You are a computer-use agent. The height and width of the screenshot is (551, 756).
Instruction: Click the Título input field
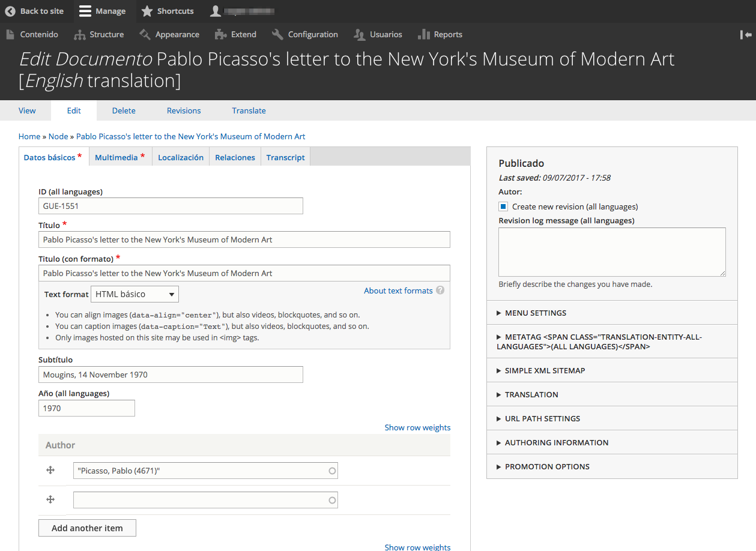click(x=244, y=239)
